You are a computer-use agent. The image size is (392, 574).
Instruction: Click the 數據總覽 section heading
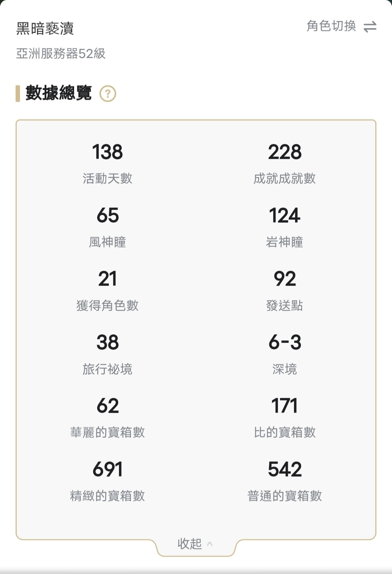(x=58, y=93)
